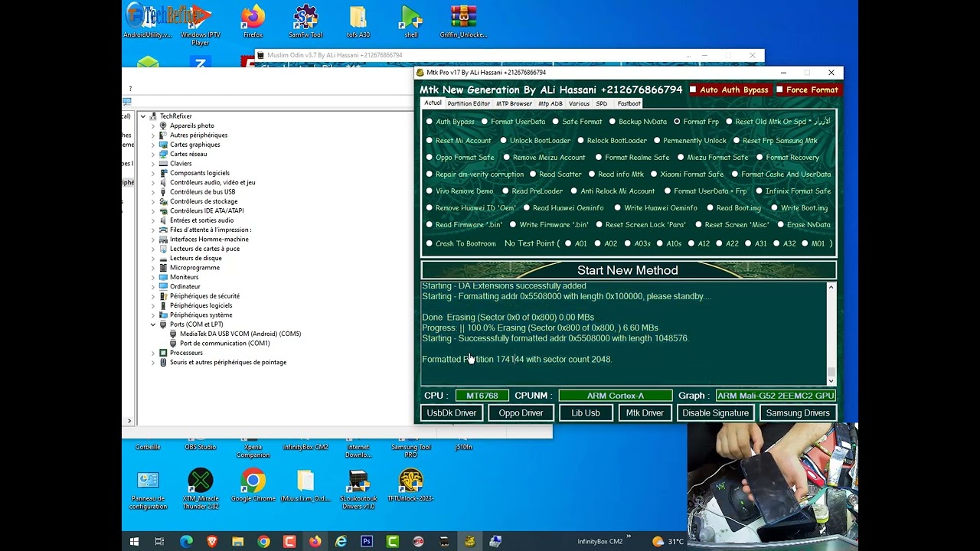Image resolution: width=980 pixels, height=551 pixels.
Task: Open the Windows IPTV Player shortcut
Action: (200, 24)
